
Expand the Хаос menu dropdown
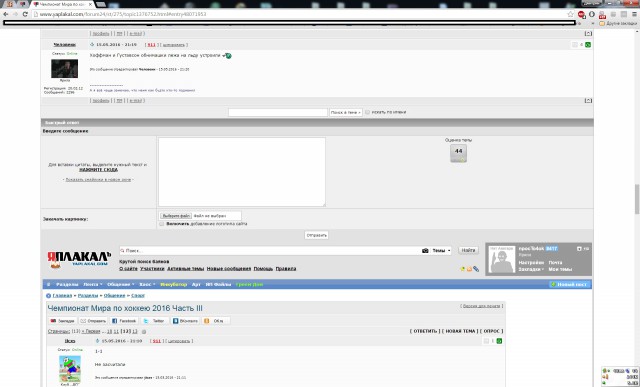pyautogui.click(x=147, y=285)
